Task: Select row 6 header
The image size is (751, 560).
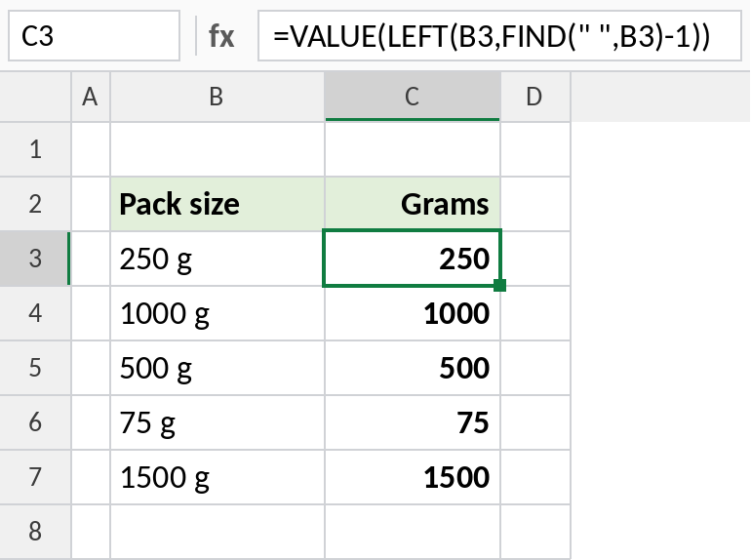Action: 35,422
